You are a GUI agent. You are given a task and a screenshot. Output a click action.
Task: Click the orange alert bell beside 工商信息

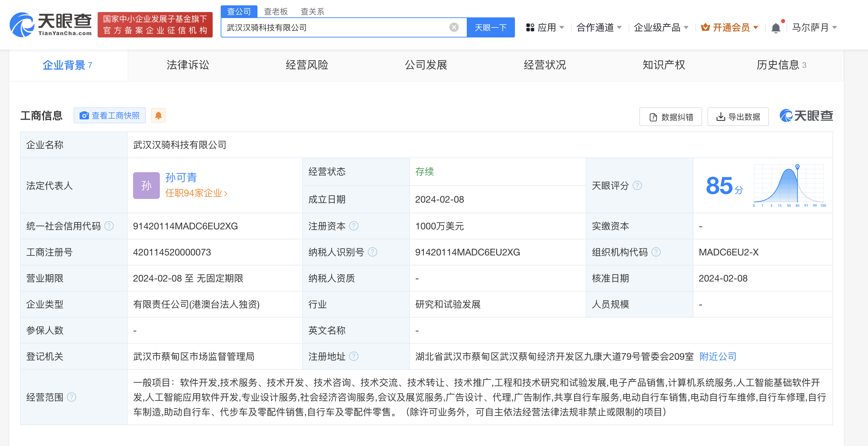[x=158, y=116]
